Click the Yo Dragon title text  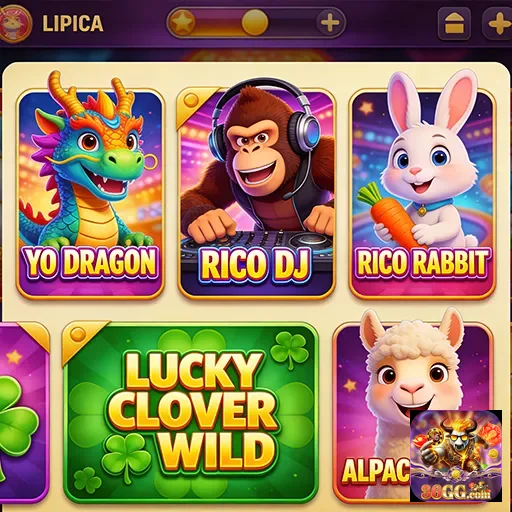[x=90, y=262]
